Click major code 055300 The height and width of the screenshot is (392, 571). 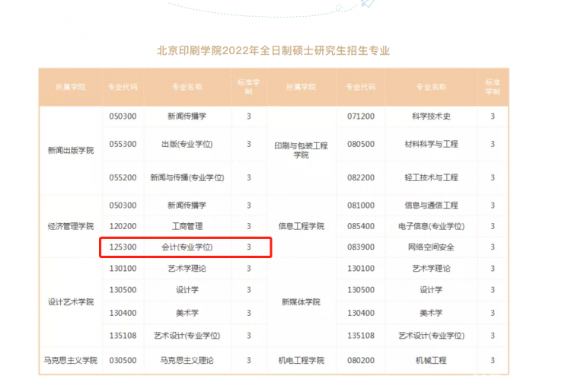[123, 144]
